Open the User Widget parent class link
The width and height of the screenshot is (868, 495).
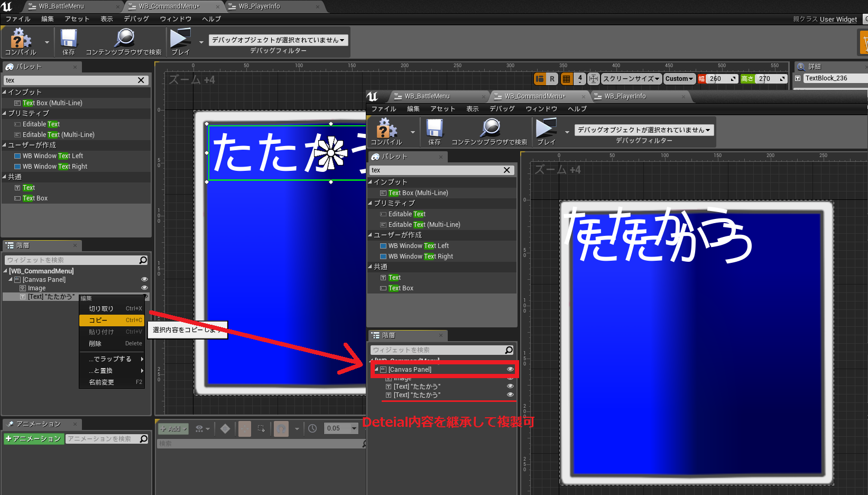(x=838, y=19)
